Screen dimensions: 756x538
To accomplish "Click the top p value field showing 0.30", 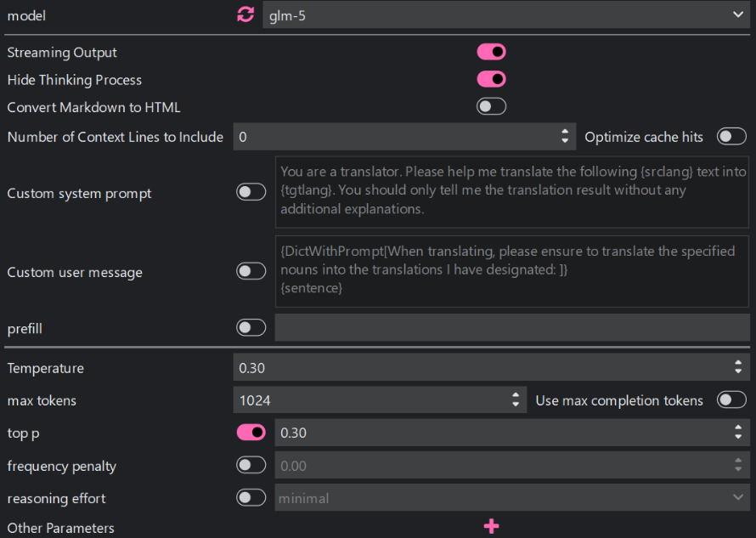I will coord(512,433).
